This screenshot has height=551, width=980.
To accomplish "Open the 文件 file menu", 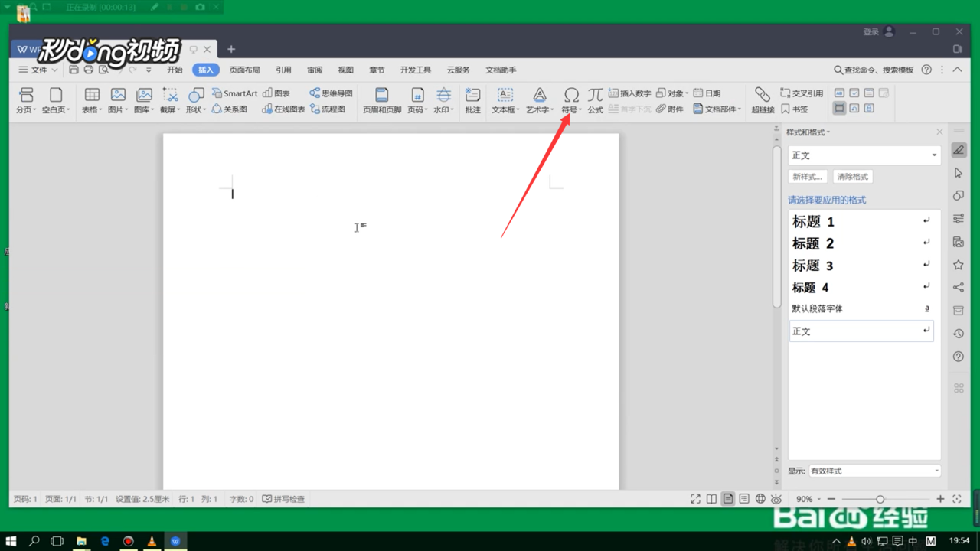I will [38, 70].
